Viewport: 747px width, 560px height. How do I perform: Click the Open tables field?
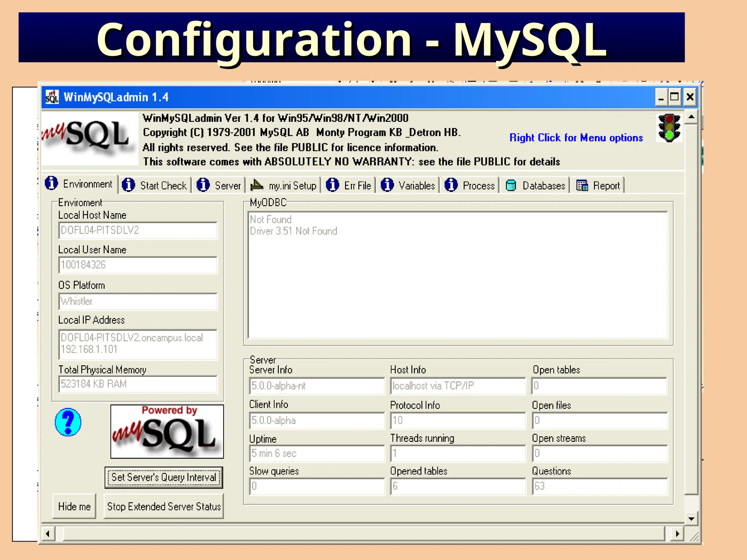click(x=600, y=386)
